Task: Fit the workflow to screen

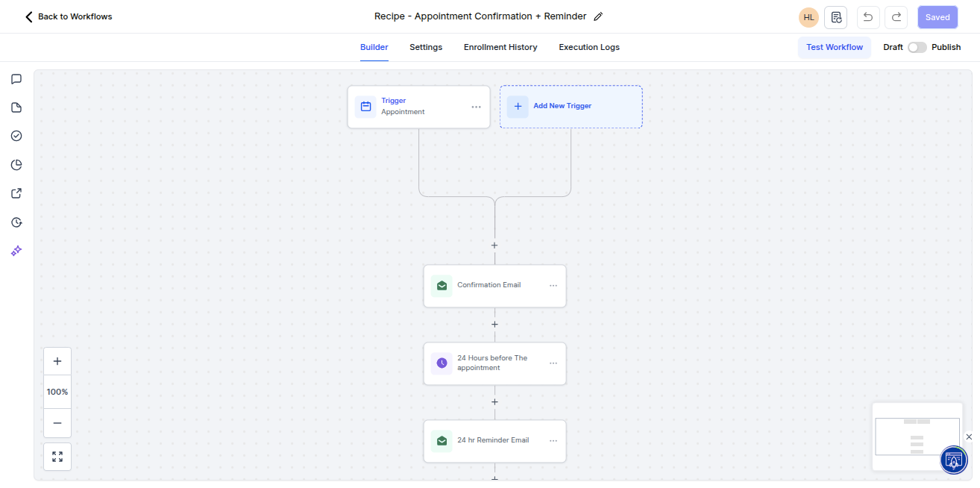Action: pos(57,456)
